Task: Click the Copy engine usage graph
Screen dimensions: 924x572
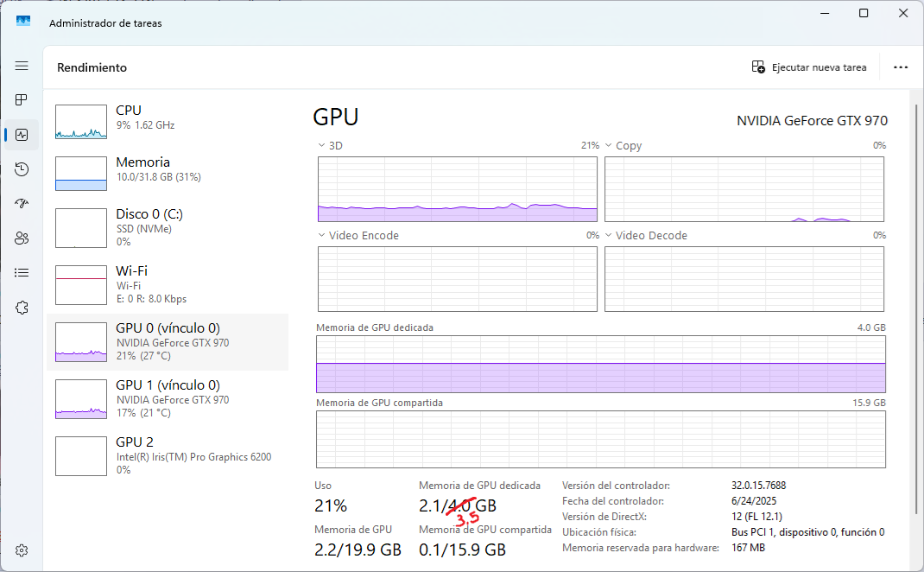Action: 744,189
